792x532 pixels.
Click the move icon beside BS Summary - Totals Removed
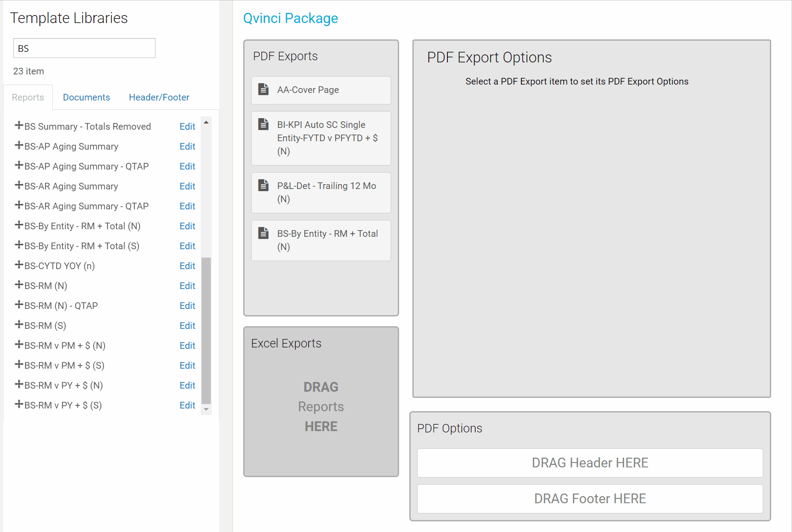click(19, 125)
